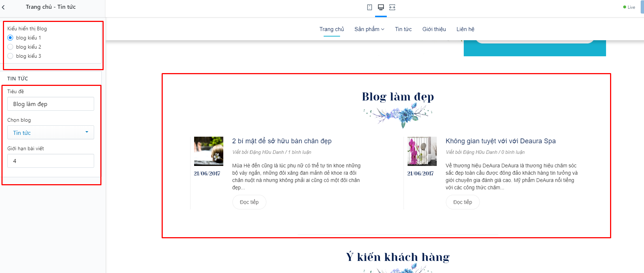The height and width of the screenshot is (273, 644).
Task: Open Liên hệ navigation item
Action: (465, 29)
